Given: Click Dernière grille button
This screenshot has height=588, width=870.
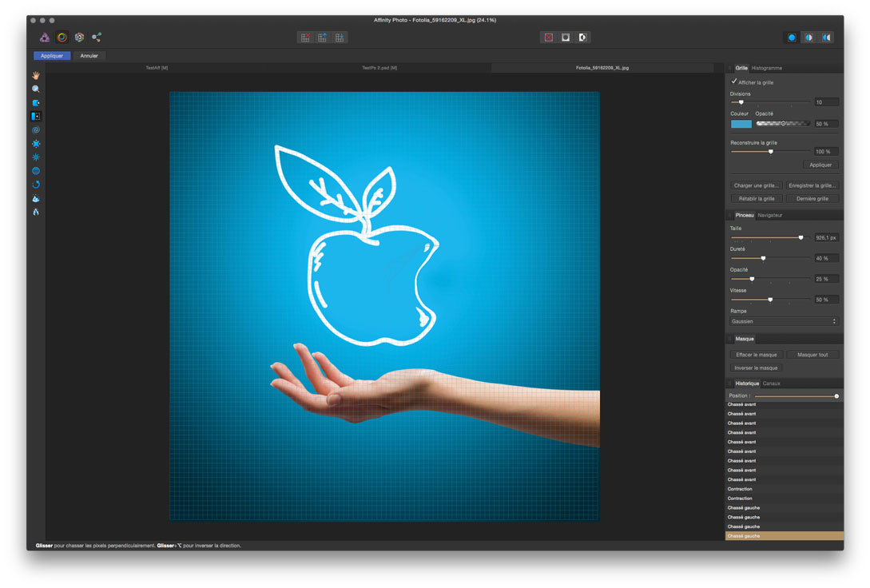Looking at the screenshot, I should [x=812, y=199].
